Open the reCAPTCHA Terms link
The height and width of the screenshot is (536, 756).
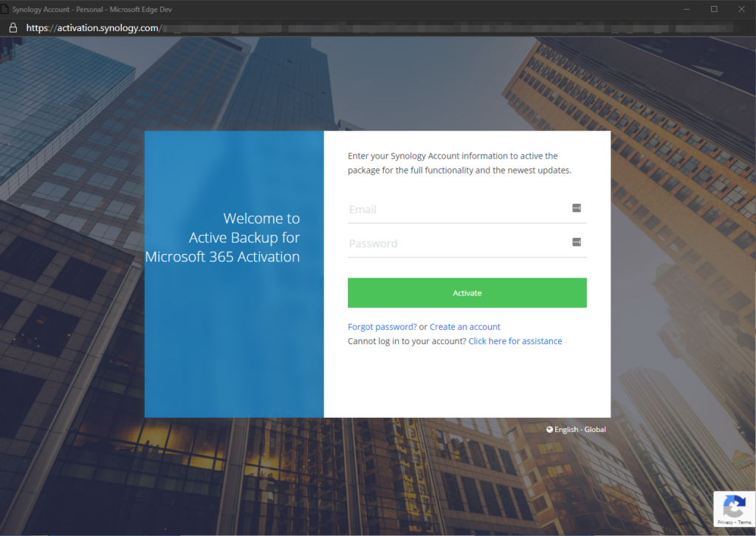744,522
